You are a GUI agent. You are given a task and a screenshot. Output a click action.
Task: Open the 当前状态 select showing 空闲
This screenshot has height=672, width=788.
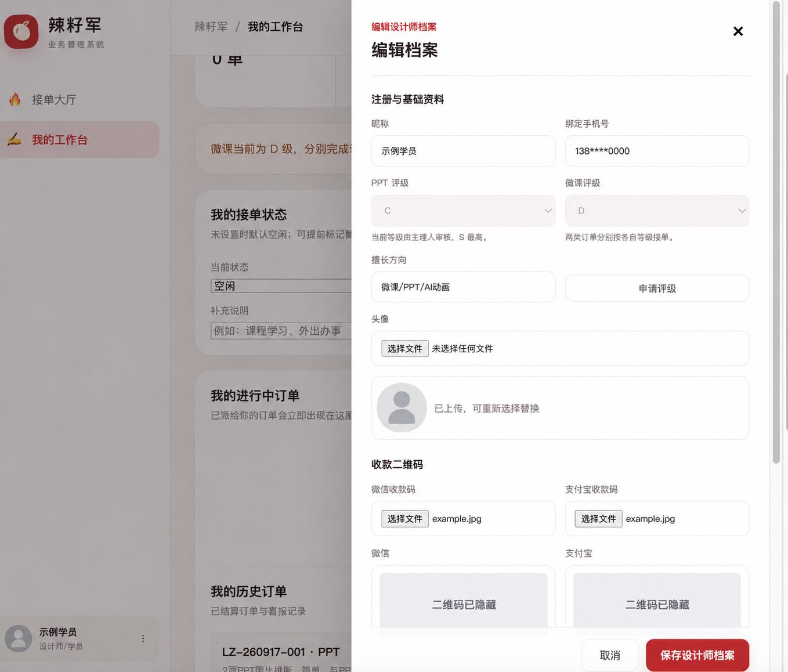281,286
